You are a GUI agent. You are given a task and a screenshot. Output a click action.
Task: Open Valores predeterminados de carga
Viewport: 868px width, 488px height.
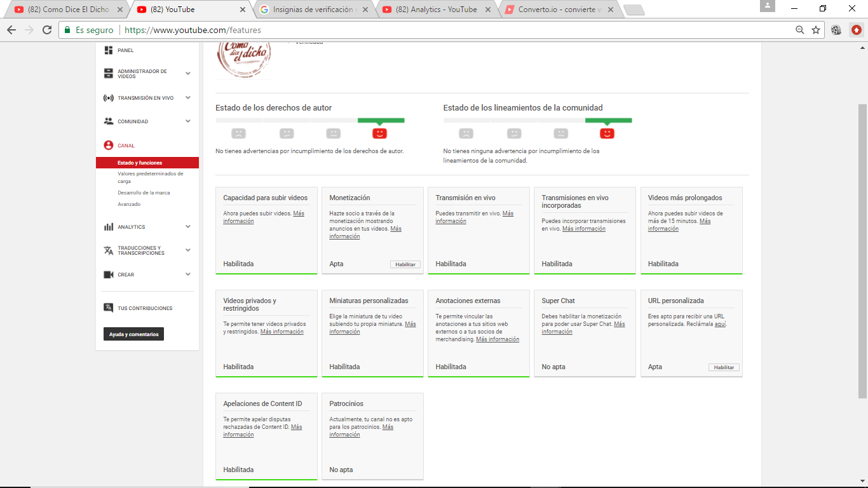(151, 177)
